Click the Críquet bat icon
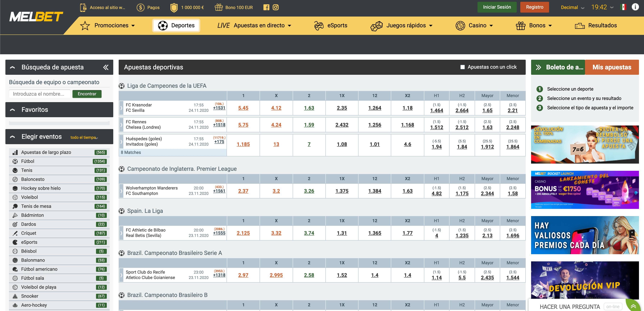The width and height of the screenshot is (644, 311). (15, 233)
